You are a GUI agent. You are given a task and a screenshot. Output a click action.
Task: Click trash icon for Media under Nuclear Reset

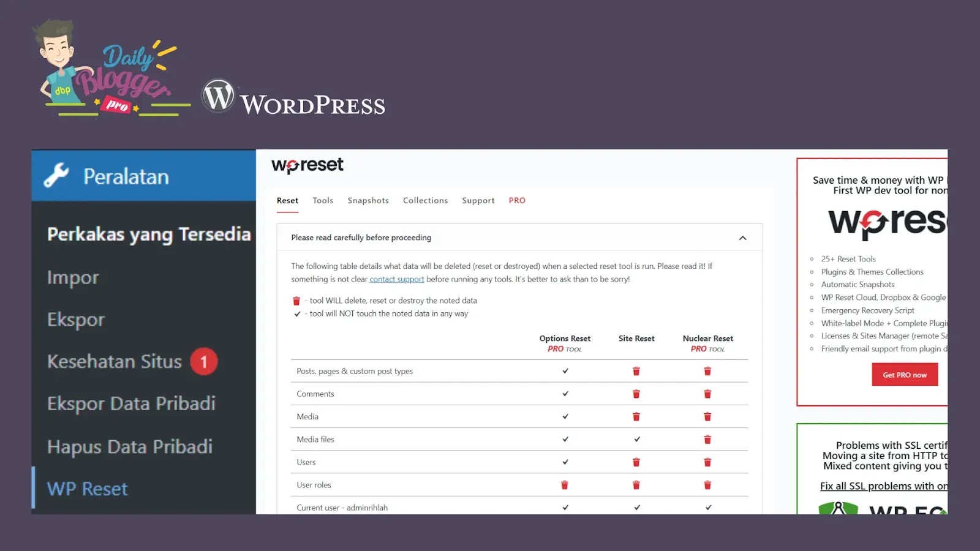[707, 416]
